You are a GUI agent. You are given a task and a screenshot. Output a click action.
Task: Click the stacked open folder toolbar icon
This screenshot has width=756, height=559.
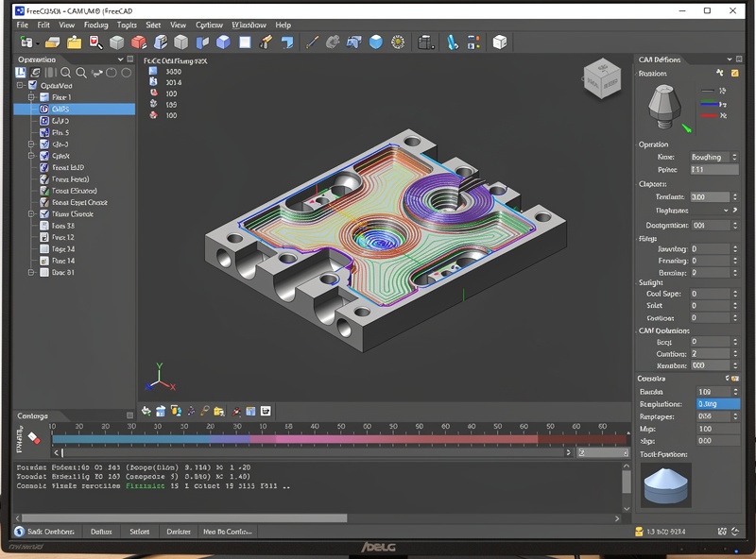[52, 42]
